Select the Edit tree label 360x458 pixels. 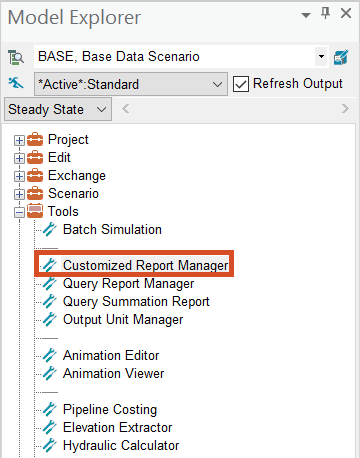[59, 157]
